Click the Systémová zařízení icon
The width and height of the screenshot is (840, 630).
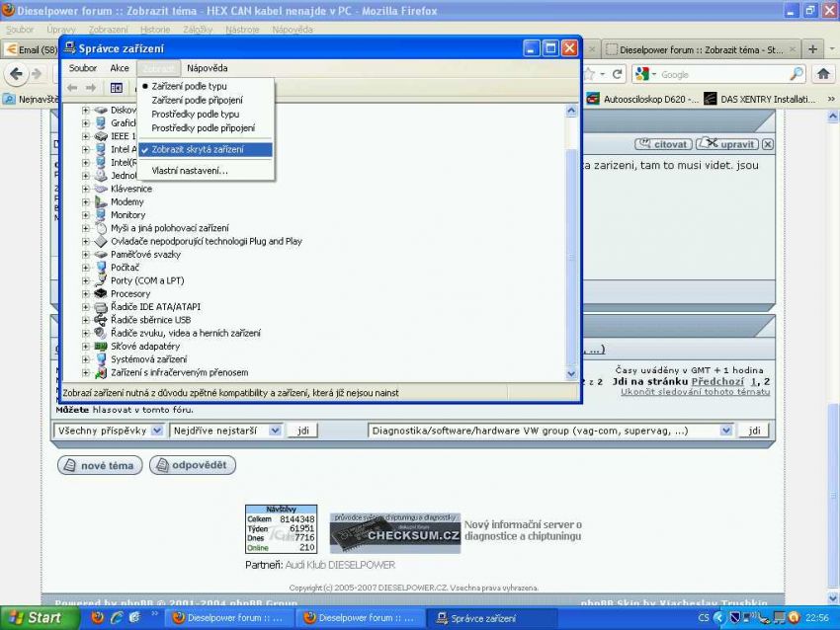(x=101, y=359)
